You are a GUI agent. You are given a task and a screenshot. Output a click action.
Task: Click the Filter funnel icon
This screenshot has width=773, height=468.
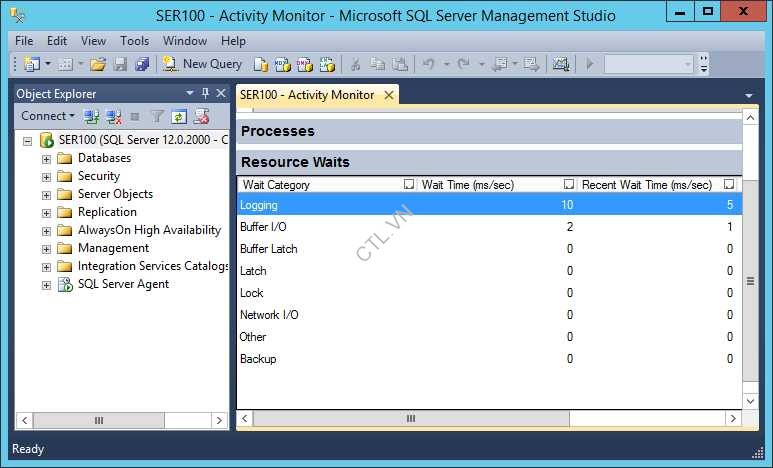coord(157,117)
